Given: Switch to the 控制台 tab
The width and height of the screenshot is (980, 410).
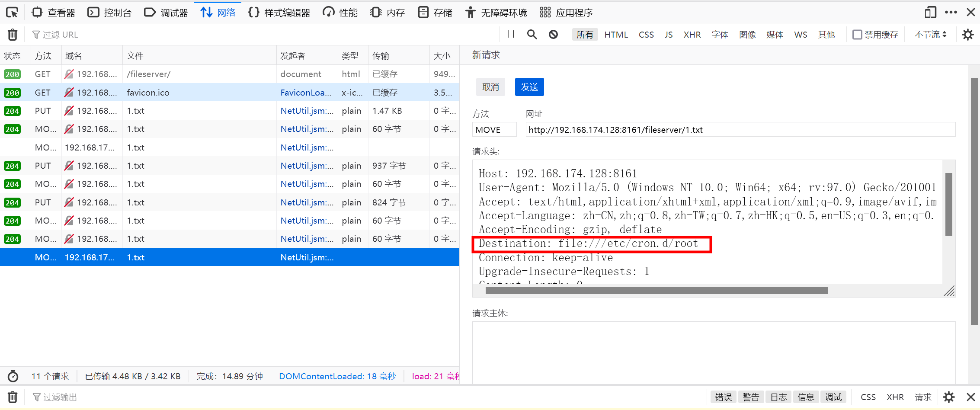Looking at the screenshot, I should coord(110,13).
